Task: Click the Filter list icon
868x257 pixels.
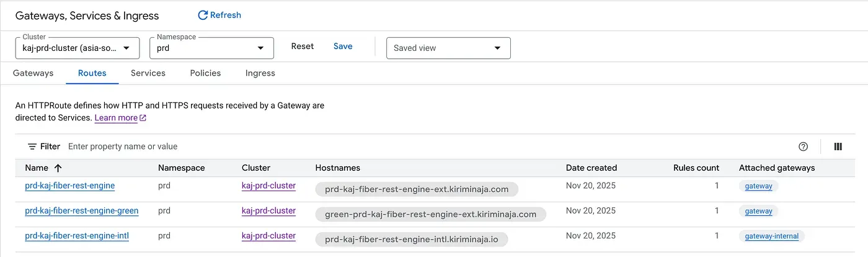Action: tap(32, 147)
